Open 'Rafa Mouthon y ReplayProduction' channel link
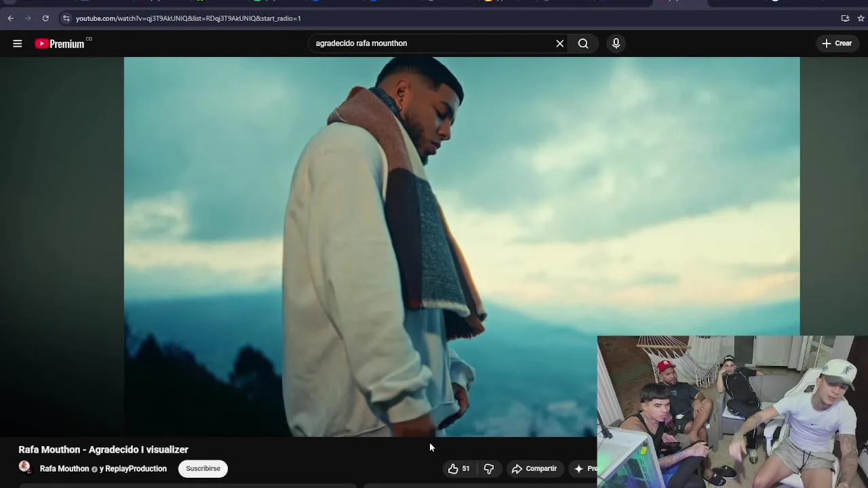Viewport: 868px width, 488px height. point(103,468)
